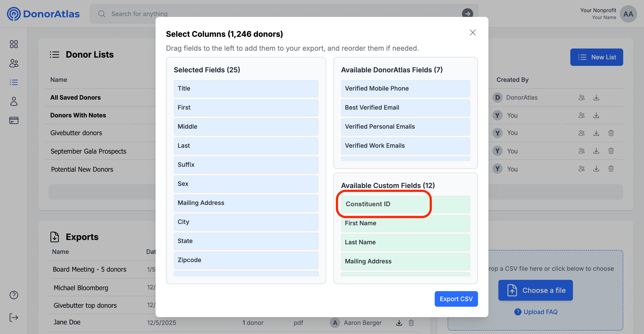
Task: Click the New List button
Action: (x=597, y=57)
